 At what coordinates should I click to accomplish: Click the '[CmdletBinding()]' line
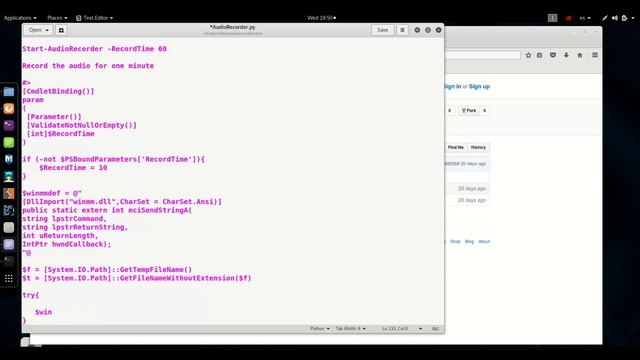[58, 91]
